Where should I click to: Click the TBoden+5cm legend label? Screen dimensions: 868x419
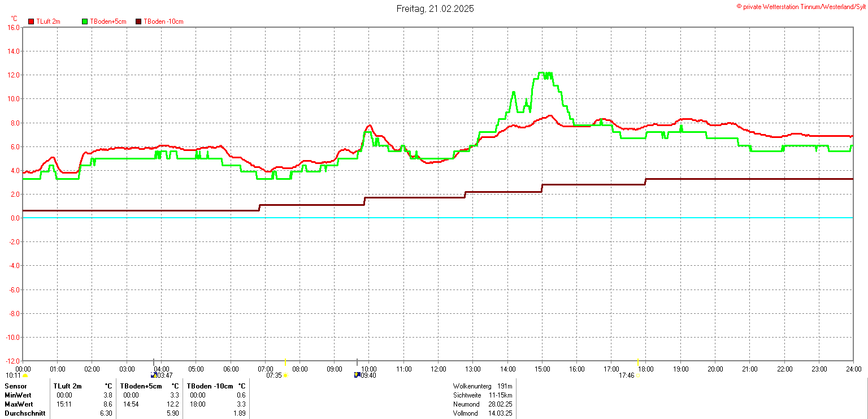click(x=108, y=21)
